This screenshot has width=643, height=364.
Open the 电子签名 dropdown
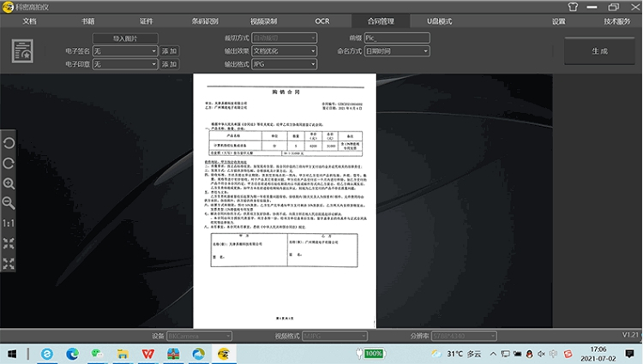124,51
